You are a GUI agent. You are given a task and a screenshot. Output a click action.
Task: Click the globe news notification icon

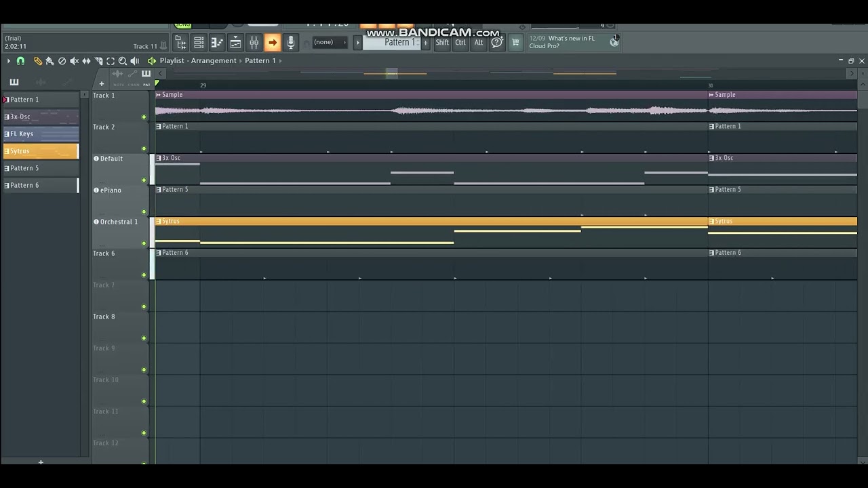614,41
